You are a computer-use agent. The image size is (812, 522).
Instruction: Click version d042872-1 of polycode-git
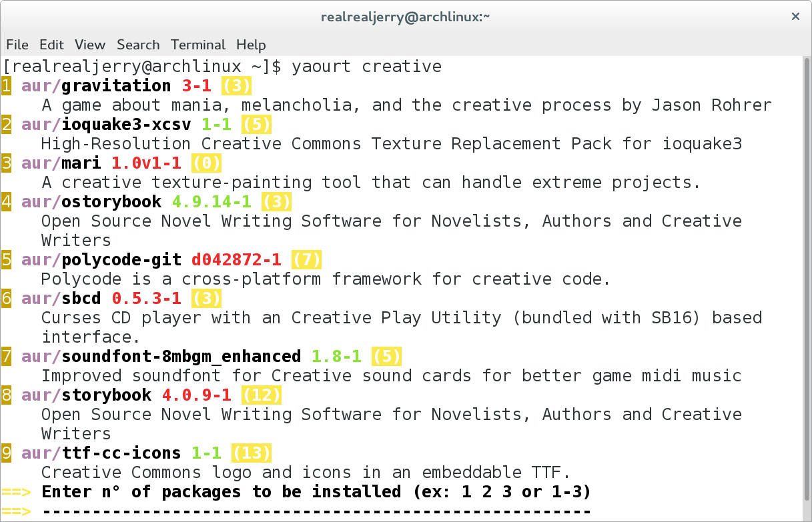tap(236, 260)
